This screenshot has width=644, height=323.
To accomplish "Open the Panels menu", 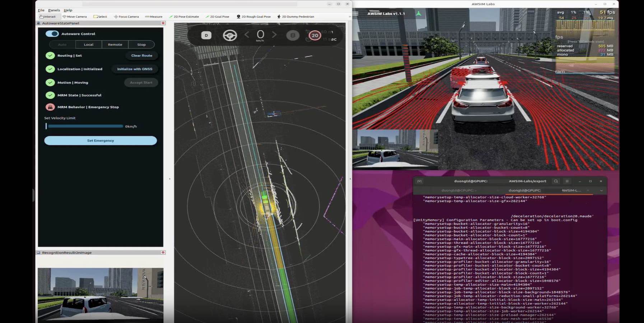I will pyautogui.click(x=54, y=10).
